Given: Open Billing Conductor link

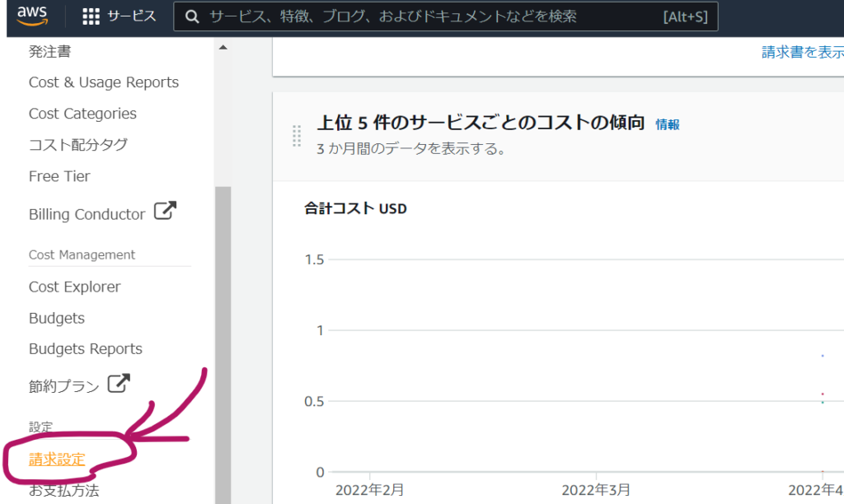Looking at the screenshot, I should point(87,214).
